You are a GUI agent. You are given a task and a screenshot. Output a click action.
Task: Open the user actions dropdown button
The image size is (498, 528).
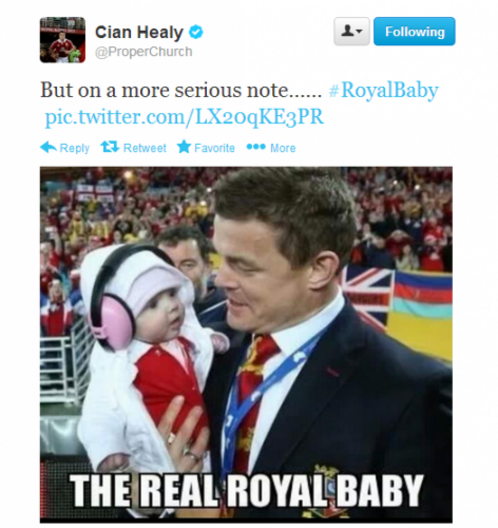point(352,31)
